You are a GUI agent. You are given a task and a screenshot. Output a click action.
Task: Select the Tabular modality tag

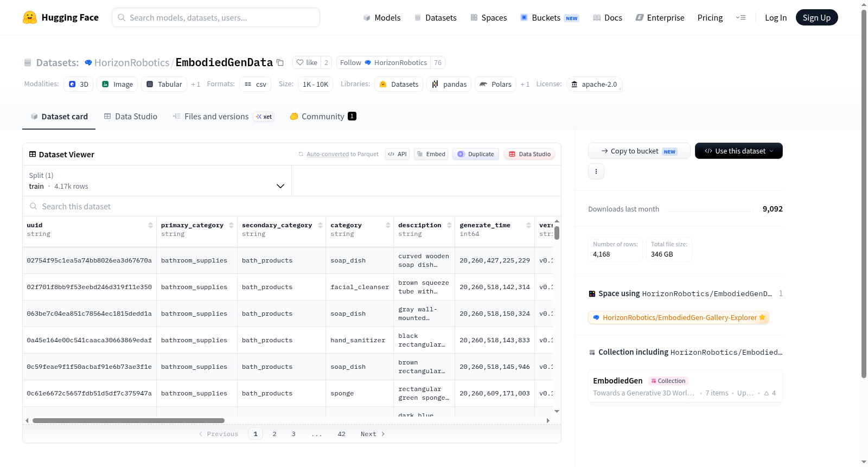coord(164,84)
